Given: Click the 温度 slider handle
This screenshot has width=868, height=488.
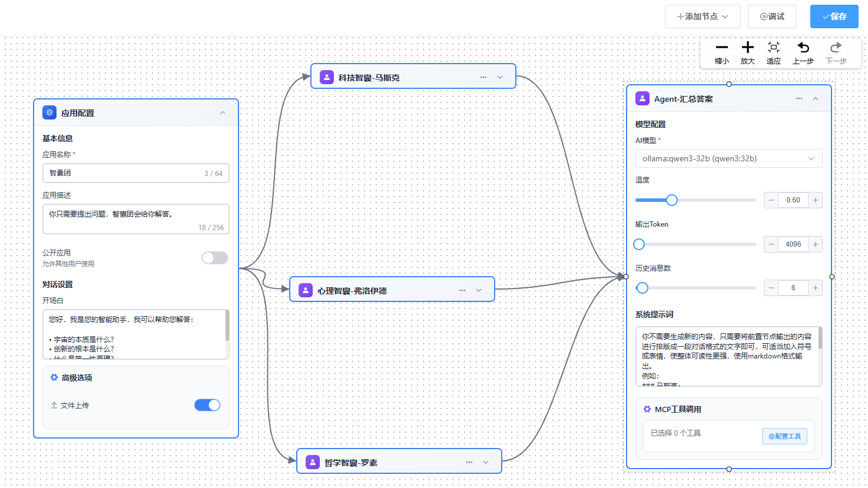Looking at the screenshot, I should point(671,200).
